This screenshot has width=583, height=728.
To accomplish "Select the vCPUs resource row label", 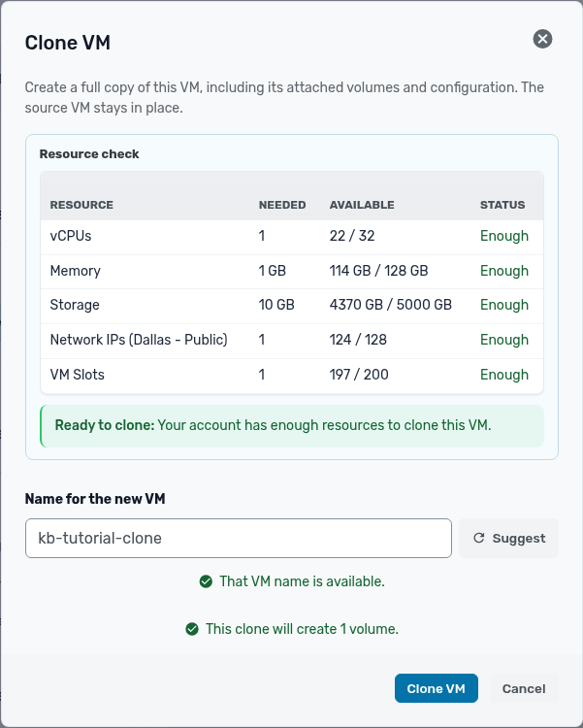I will point(71,236).
